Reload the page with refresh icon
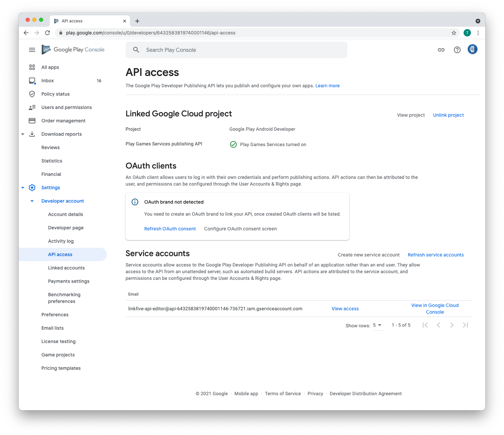Image resolution: width=504 pixels, height=435 pixels. point(47,33)
